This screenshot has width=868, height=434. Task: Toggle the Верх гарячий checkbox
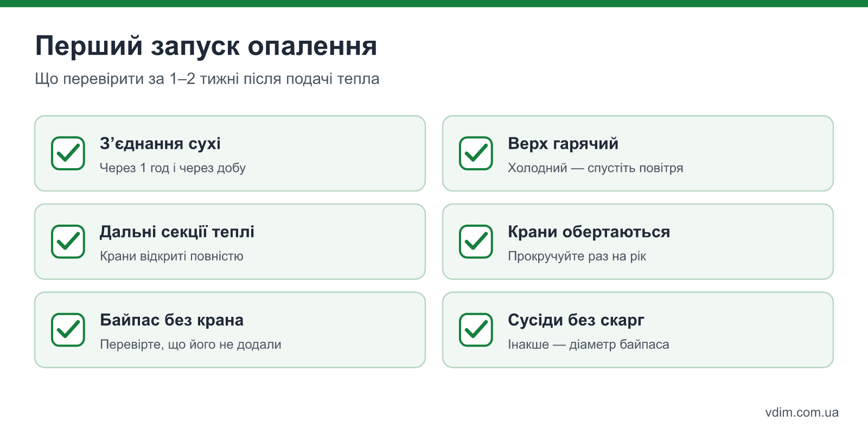click(x=476, y=153)
